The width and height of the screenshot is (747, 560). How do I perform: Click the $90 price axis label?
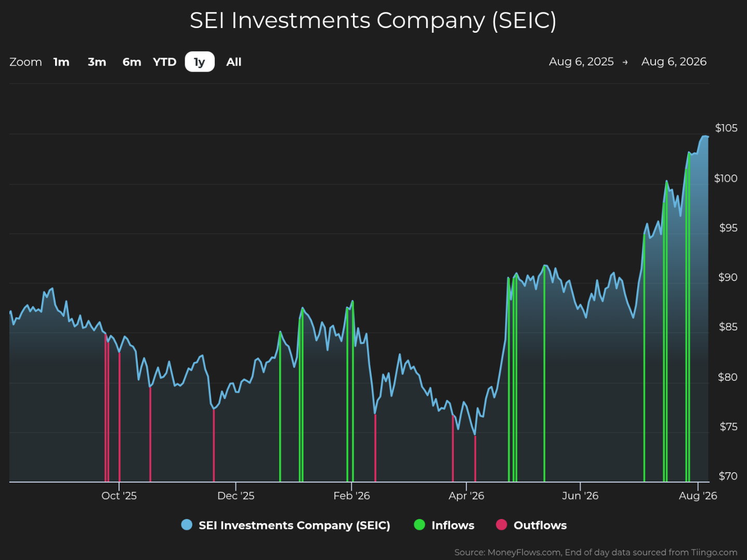pos(728,277)
